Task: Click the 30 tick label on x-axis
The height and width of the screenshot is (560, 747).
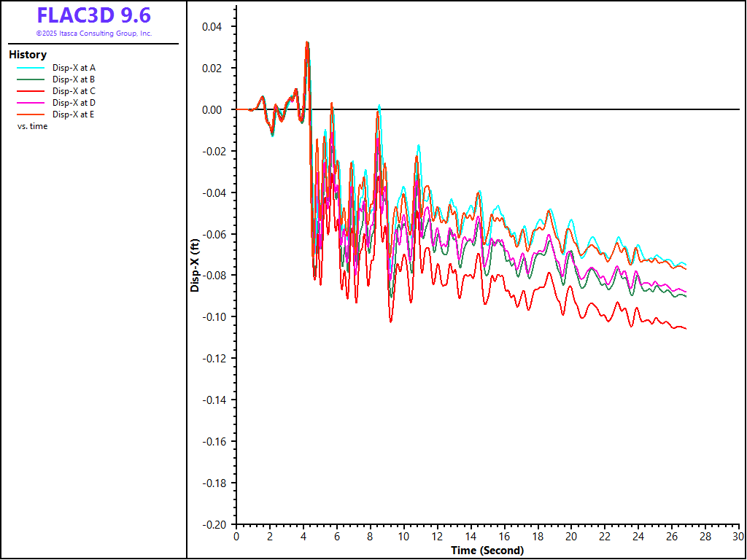Action: pos(738,537)
